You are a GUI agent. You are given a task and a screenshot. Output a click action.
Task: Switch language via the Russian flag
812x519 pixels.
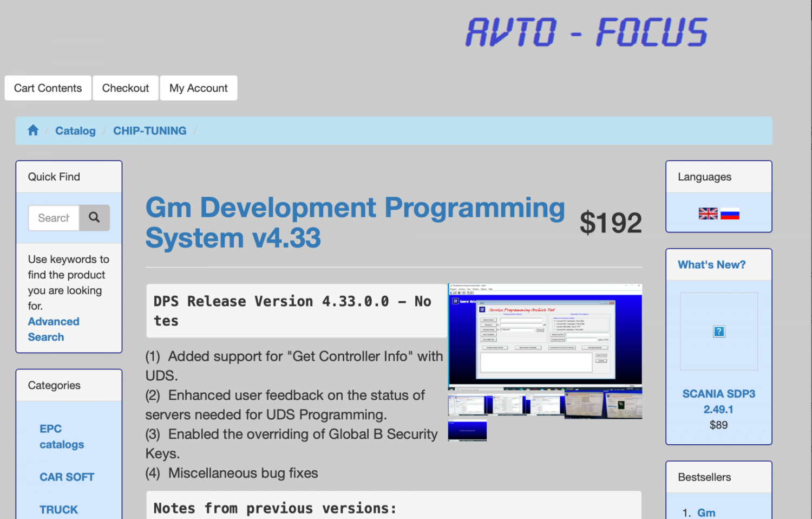730,213
